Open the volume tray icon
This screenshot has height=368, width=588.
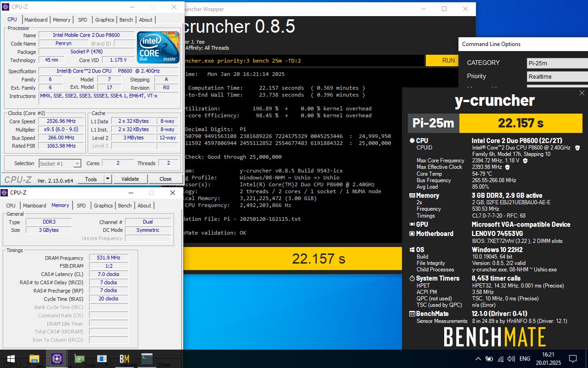click(512, 359)
